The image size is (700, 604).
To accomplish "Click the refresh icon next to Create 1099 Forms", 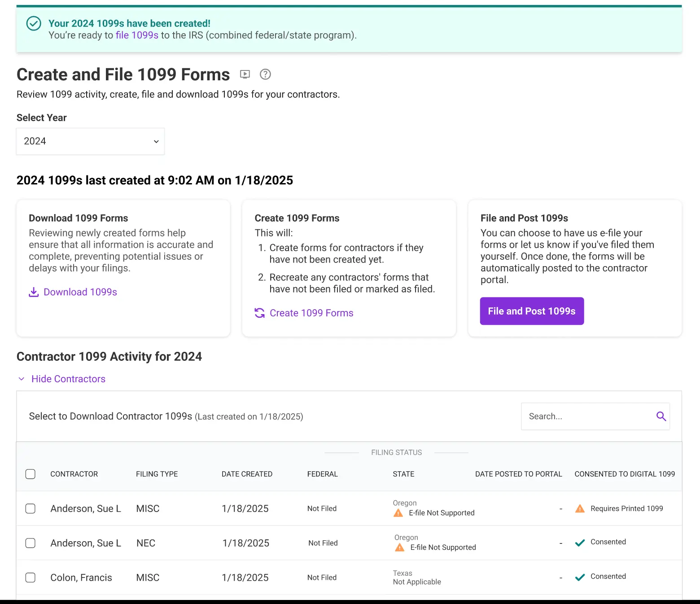I will point(260,313).
